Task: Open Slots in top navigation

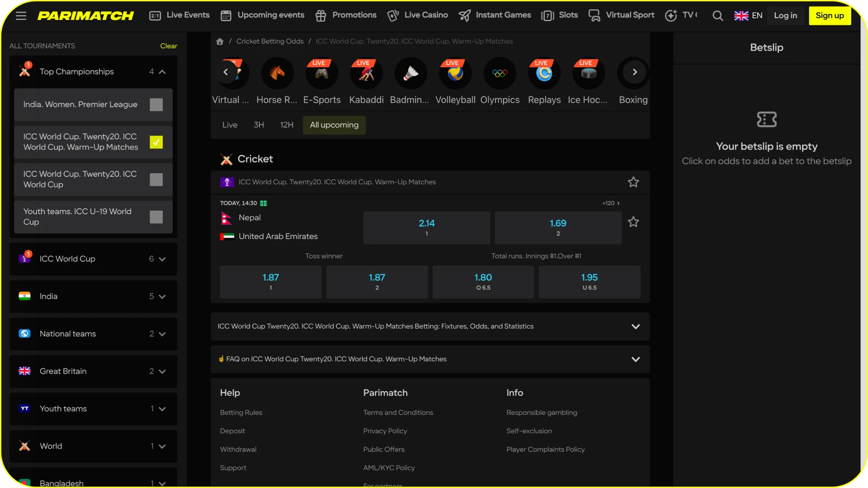Action: 560,15
